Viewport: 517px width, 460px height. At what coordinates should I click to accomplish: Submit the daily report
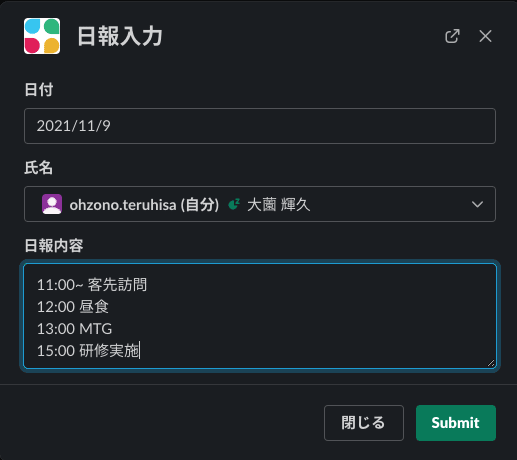pos(456,423)
